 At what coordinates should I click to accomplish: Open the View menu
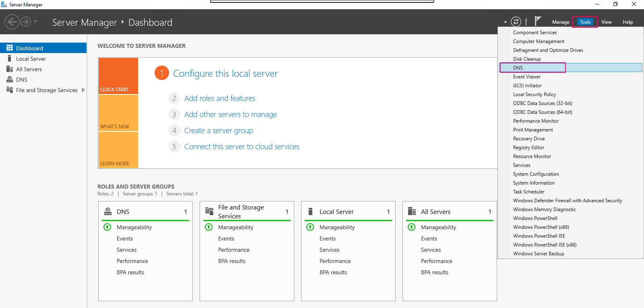tap(606, 22)
